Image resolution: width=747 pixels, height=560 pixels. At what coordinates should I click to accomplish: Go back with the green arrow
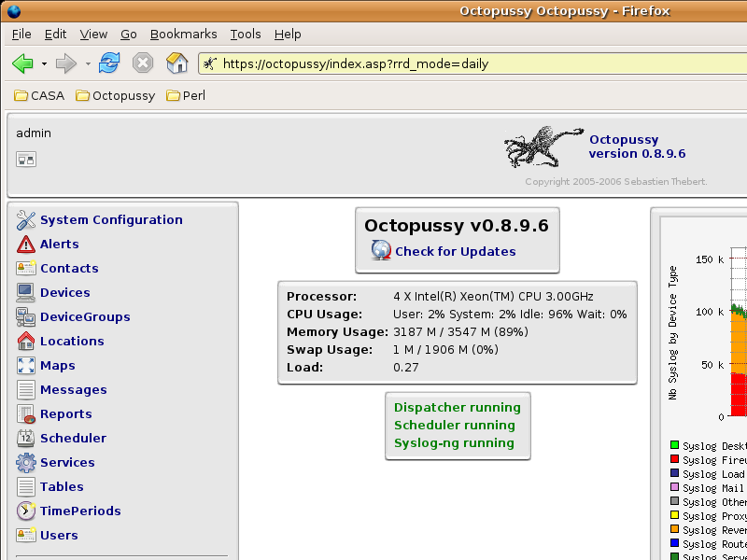coord(22,63)
